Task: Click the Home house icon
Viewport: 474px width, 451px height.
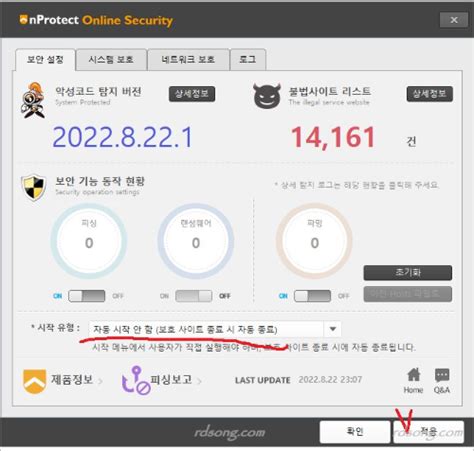Action: coord(414,375)
